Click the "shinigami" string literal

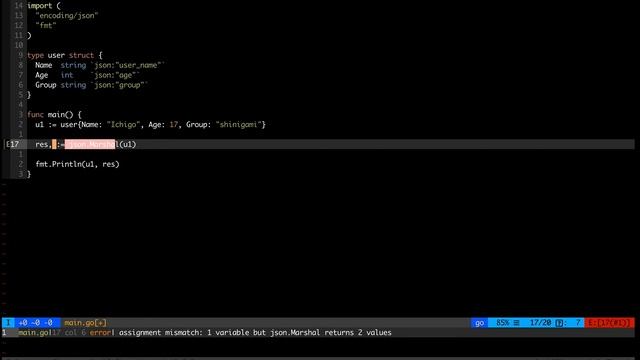click(x=238, y=124)
